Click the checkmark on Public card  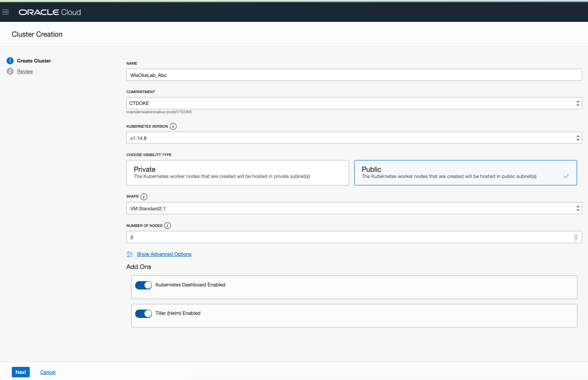pyautogui.click(x=566, y=176)
